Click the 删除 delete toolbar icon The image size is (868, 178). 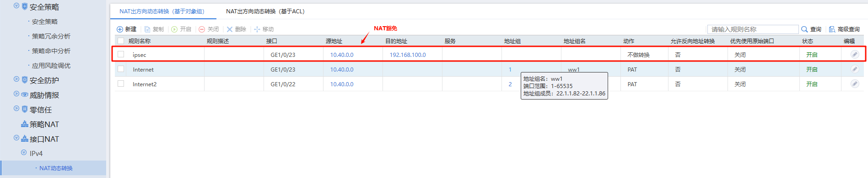[x=230, y=29]
